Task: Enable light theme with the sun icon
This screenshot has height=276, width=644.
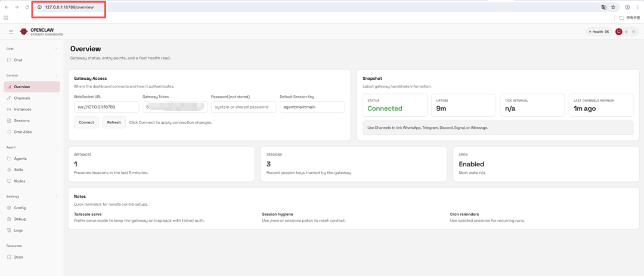Action: [x=627, y=32]
